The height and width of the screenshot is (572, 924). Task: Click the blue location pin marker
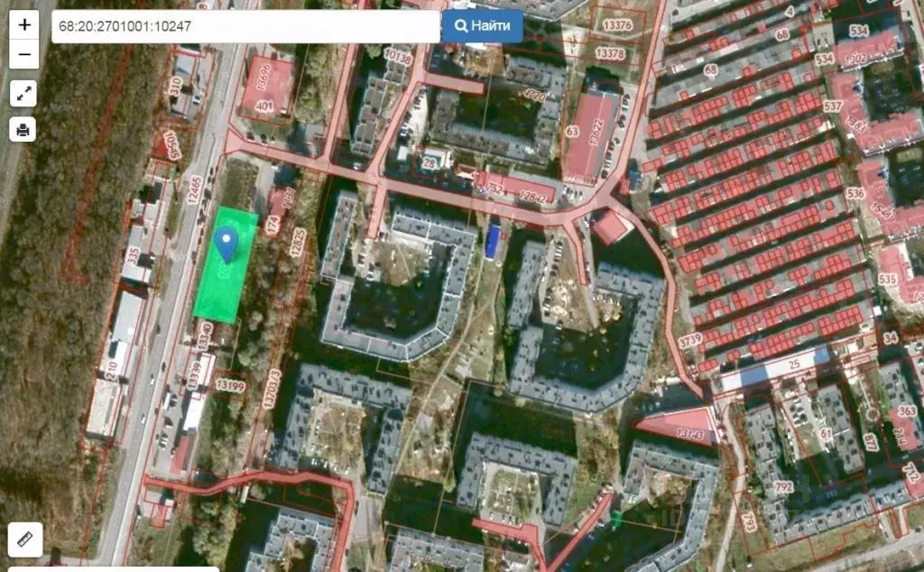tap(226, 245)
